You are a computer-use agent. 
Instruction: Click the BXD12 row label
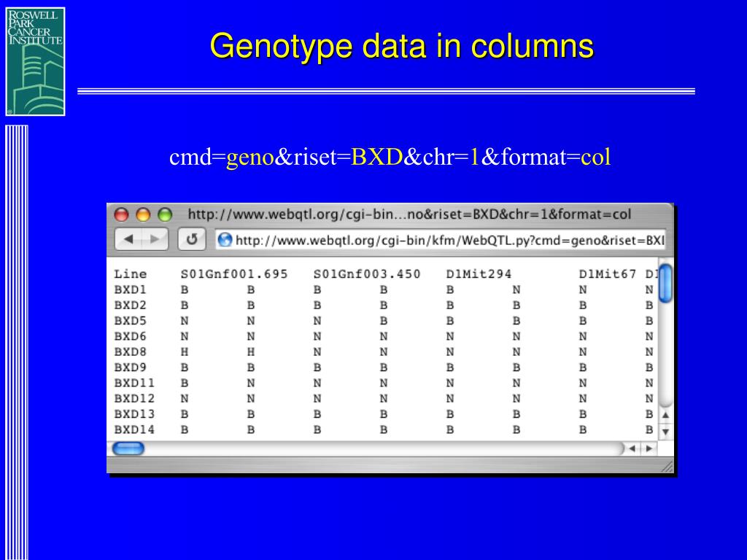[x=134, y=399]
